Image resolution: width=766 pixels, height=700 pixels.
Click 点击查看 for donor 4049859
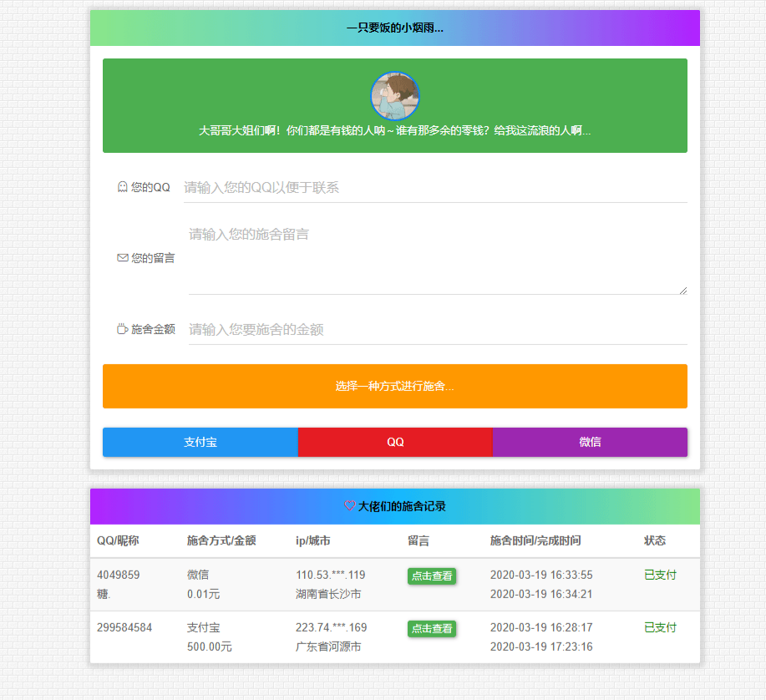pos(431,576)
